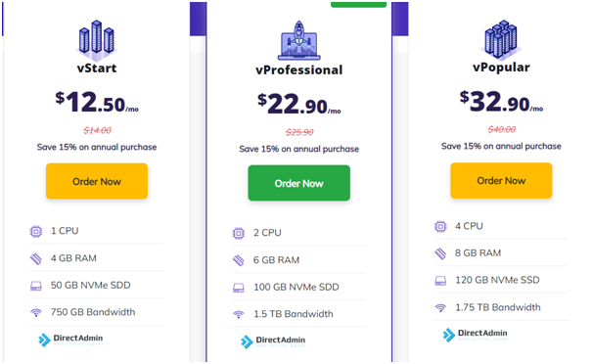Click the DirectAdmin logo in the vStart plan
The image size is (593, 364).
point(70,340)
